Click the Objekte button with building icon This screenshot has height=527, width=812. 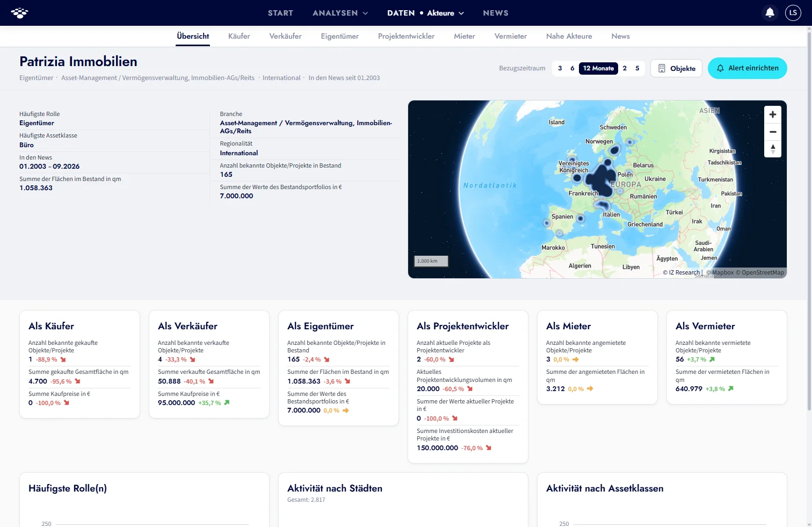(676, 68)
